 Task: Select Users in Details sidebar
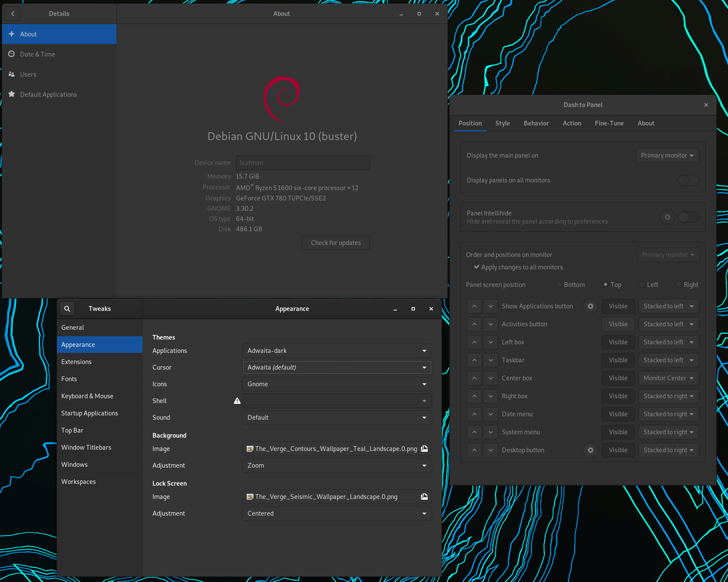click(x=59, y=75)
